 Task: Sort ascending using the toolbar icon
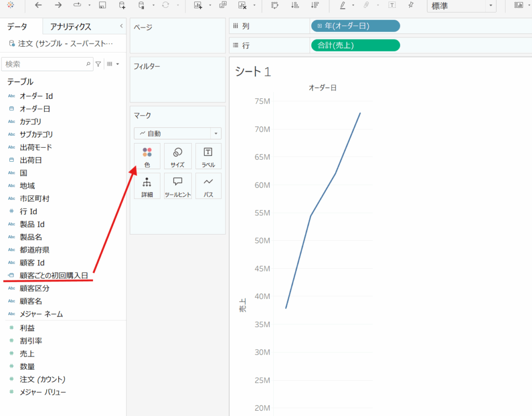295,5
